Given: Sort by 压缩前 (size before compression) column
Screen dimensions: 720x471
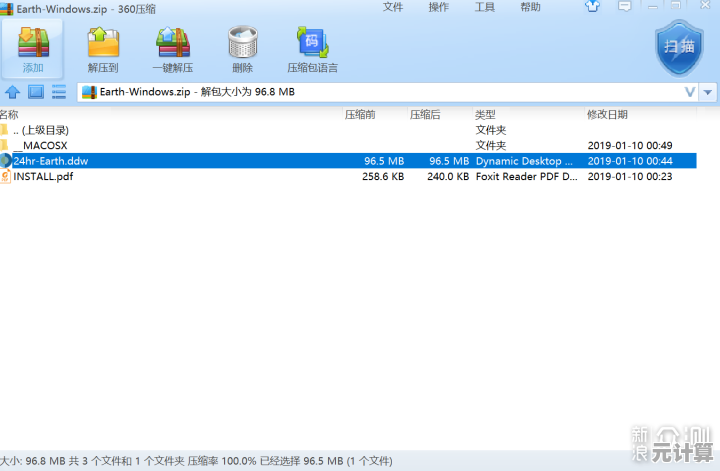Looking at the screenshot, I should (360, 115).
